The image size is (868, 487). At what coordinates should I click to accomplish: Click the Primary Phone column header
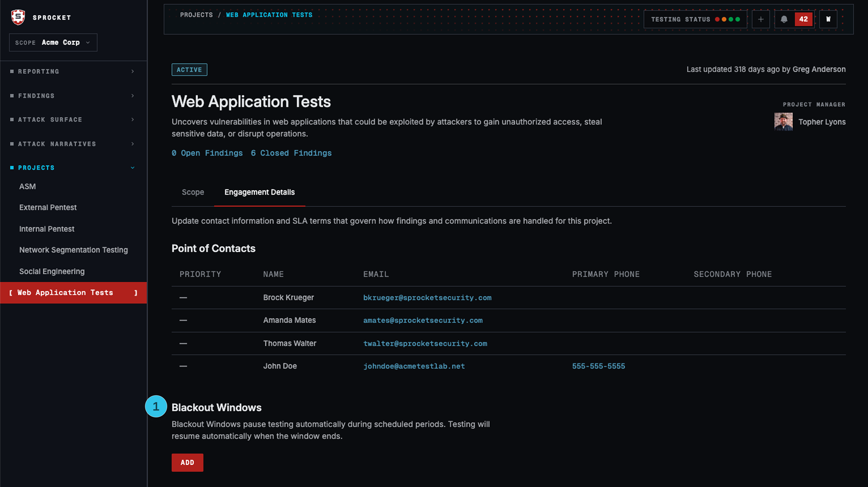(x=606, y=274)
